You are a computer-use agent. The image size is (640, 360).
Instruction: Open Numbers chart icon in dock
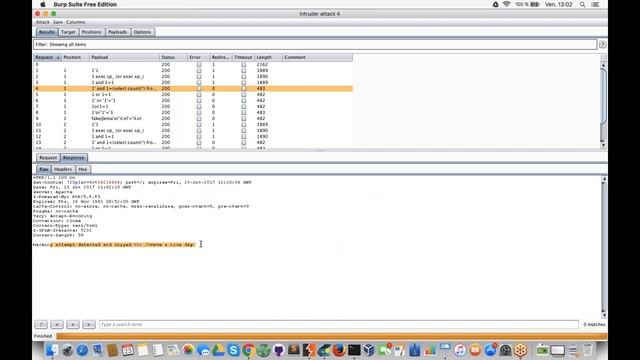(x=430, y=350)
